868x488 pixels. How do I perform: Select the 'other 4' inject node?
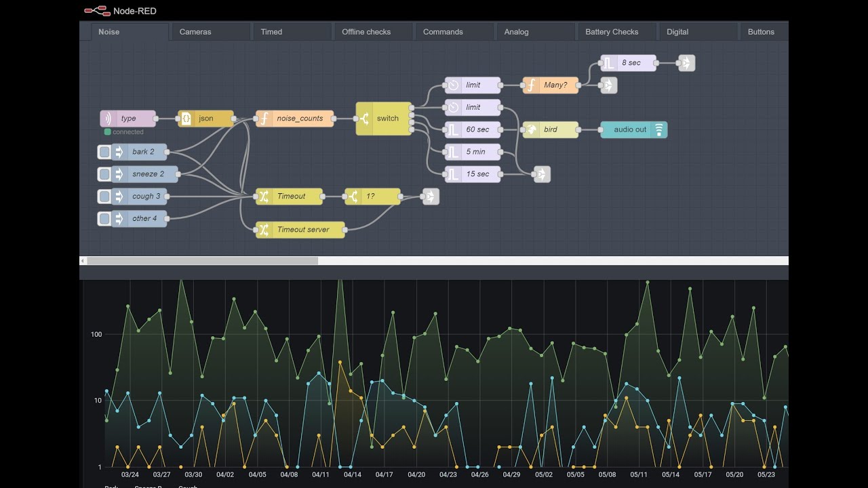click(x=139, y=219)
